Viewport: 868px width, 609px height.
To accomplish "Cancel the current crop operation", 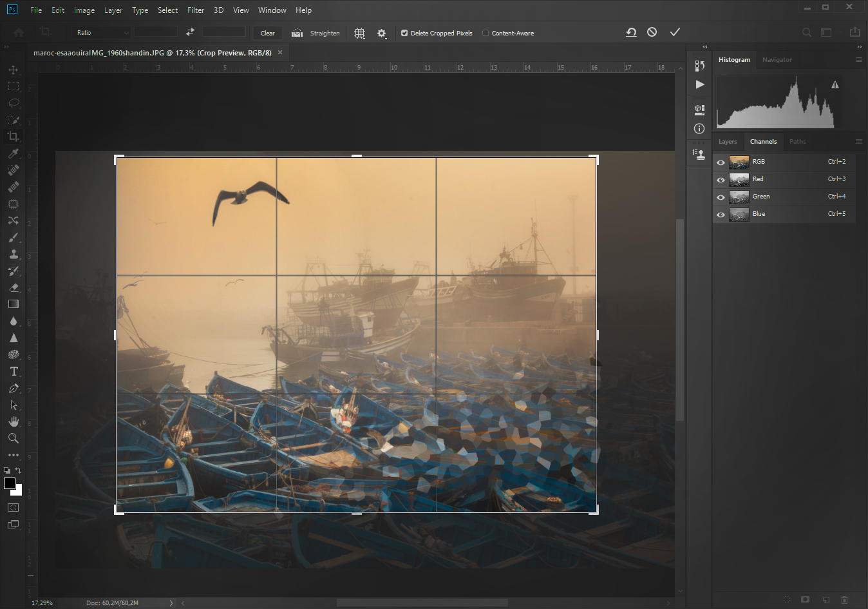I will [652, 32].
